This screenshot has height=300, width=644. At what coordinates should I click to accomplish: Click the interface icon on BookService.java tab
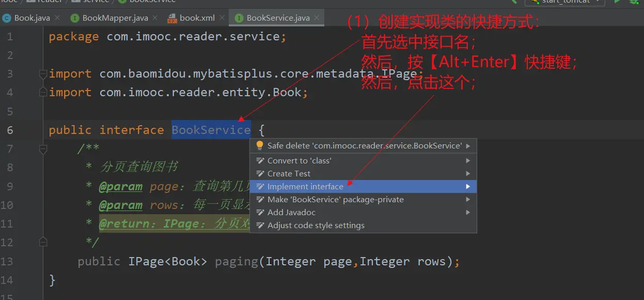pyautogui.click(x=239, y=18)
